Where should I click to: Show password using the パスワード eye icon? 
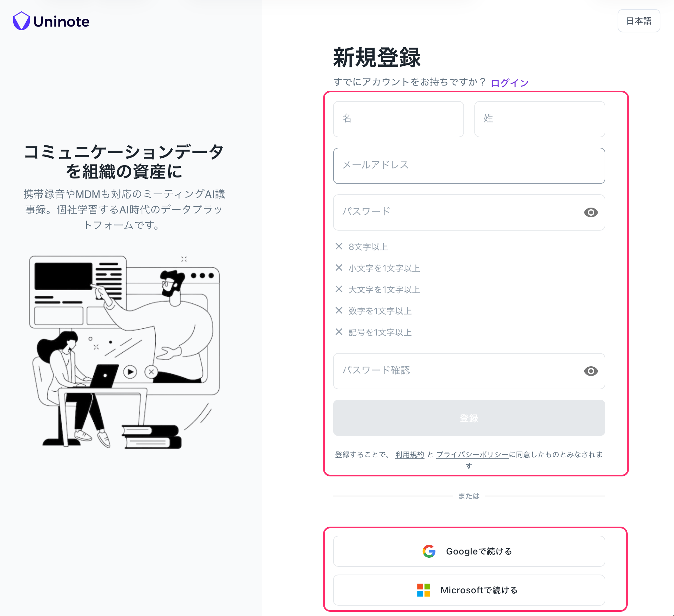pos(591,212)
